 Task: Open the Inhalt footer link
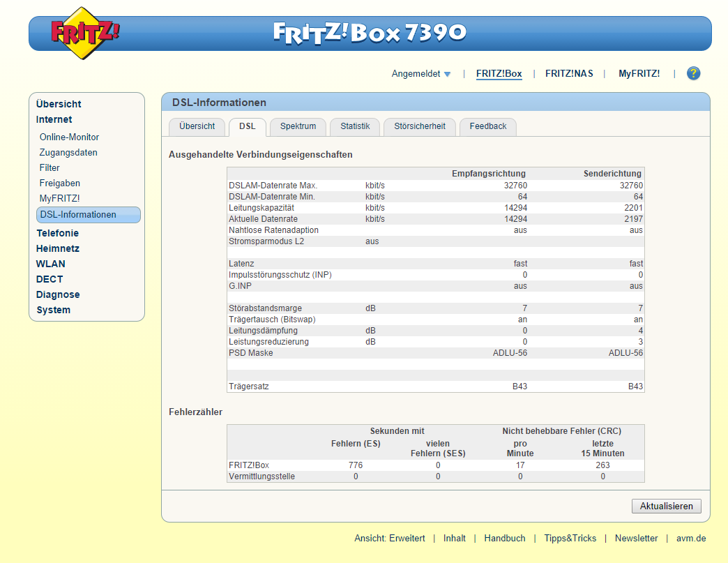tap(454, 539)
